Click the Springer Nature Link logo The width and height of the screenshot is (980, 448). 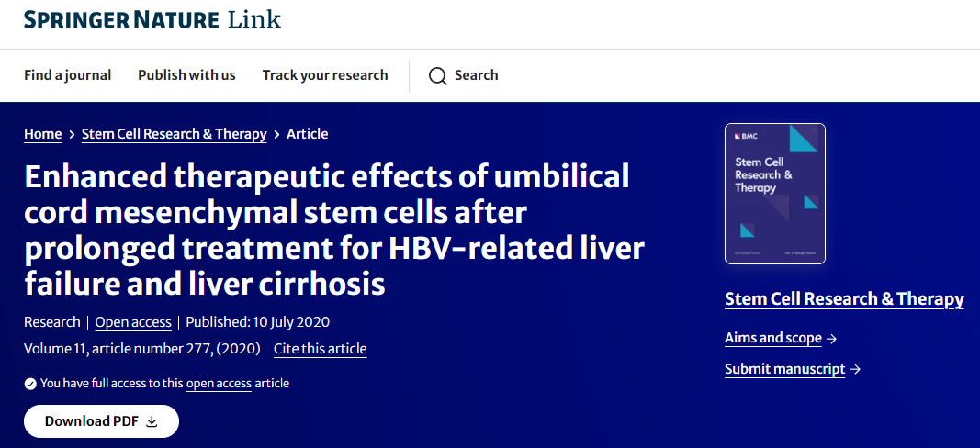[x=152, y=19]
